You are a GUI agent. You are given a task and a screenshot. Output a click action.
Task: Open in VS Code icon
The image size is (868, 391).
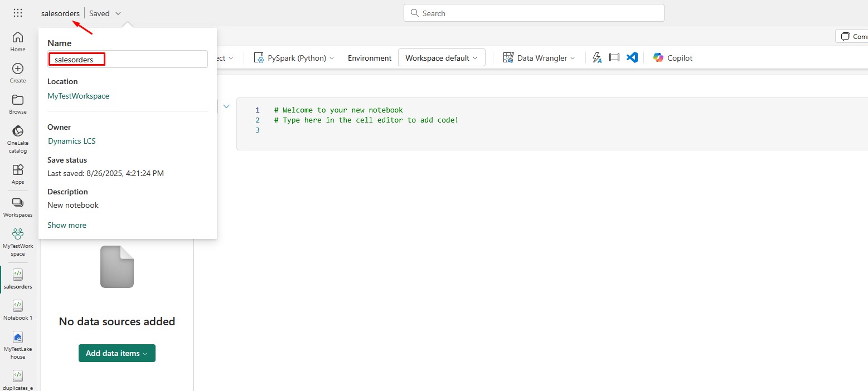pyautogui.click(x=632, y=57)
